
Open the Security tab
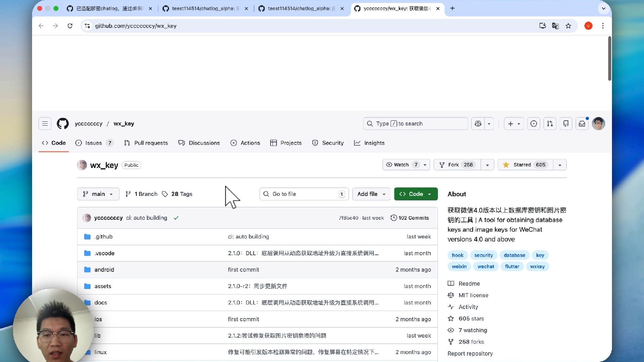(328, 143)
